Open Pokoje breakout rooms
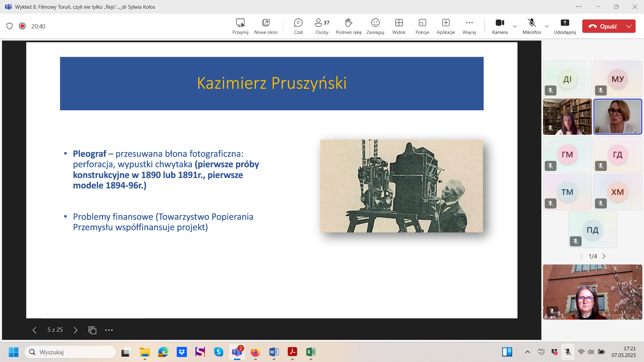The height and width of the screenshot is (362, 644). pyautogui.click(x=422, y=26)
